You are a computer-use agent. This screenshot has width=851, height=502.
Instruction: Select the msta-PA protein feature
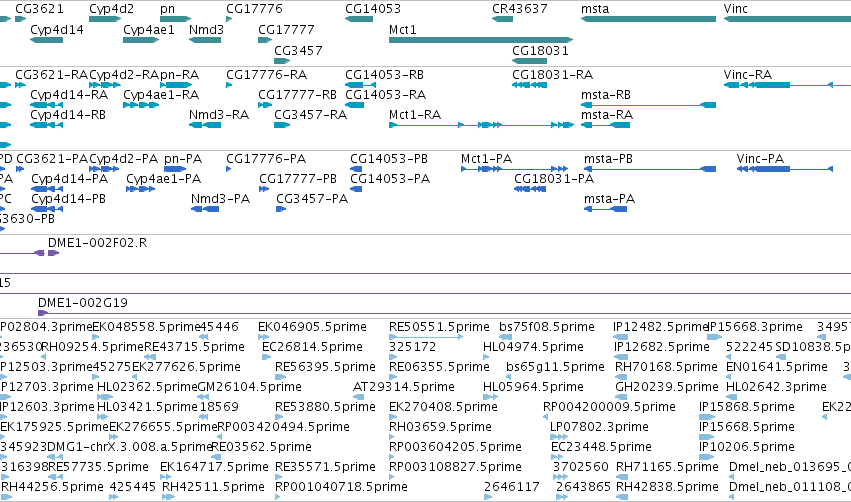point(605,209)
